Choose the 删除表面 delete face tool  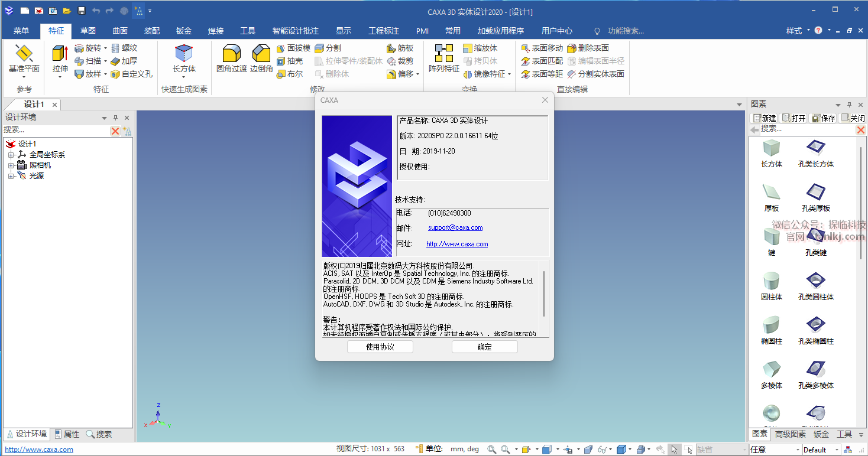point(588,48)
